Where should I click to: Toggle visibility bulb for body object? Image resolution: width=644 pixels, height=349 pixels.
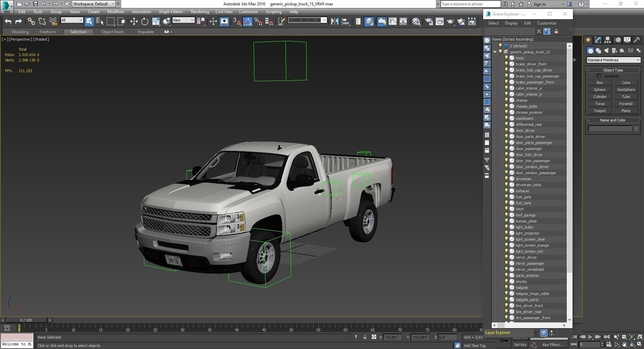(x=506, y=58)
